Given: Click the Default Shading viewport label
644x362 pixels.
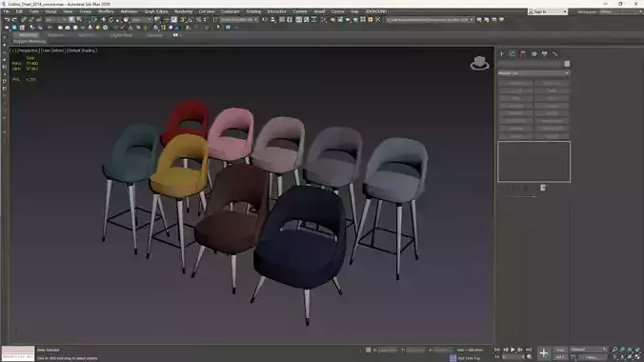Looking at the screenshot, I should pos(82,50).
